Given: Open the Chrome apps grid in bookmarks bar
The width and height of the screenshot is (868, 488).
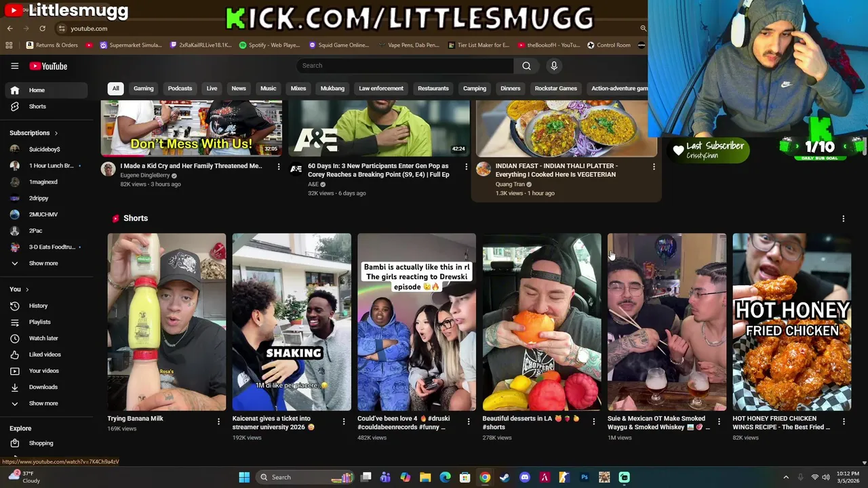Looking at the screenshot, I should 9,45.
